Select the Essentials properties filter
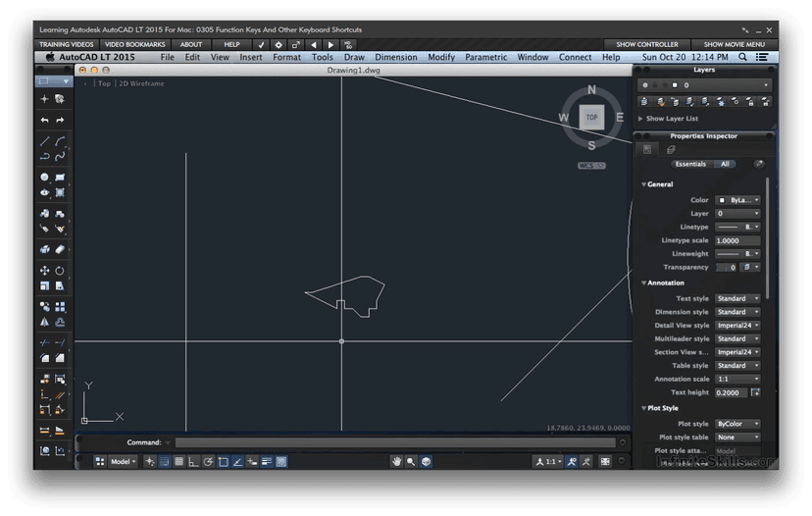This screenshot has width=812, height=516. [x=690, y=164]
